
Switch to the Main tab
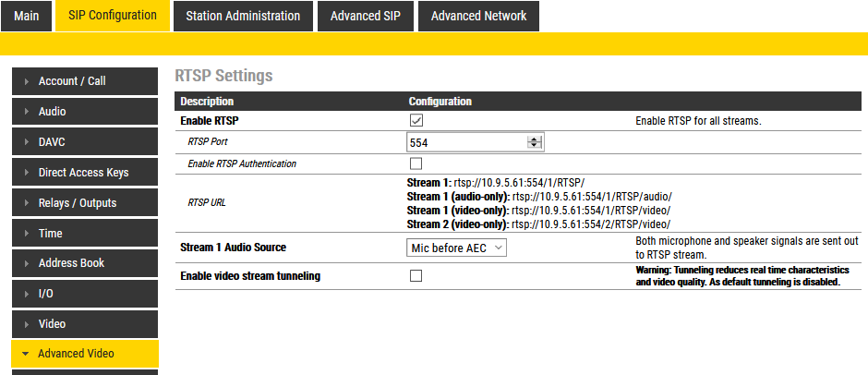[27, 16]
